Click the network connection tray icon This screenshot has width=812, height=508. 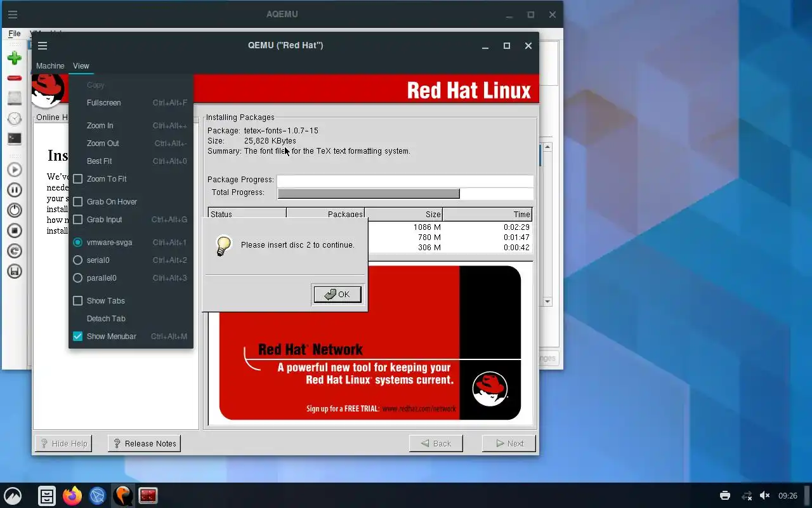coord(747,496)
